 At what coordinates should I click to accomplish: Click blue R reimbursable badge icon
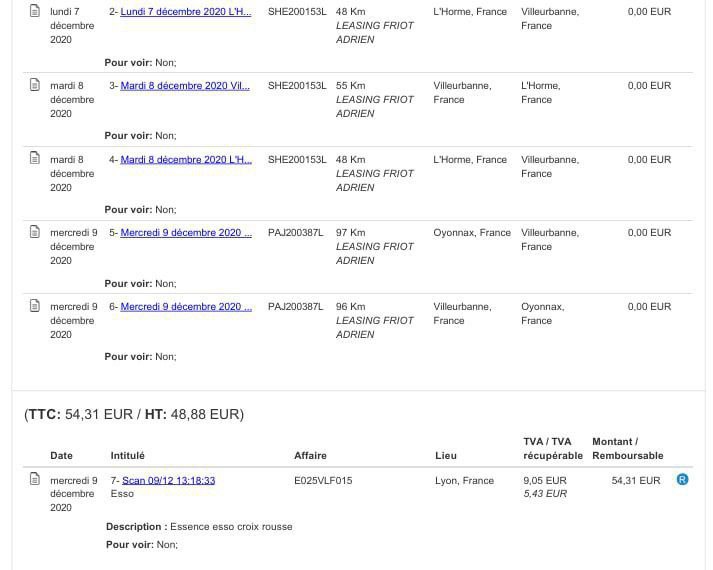point(682,480)
